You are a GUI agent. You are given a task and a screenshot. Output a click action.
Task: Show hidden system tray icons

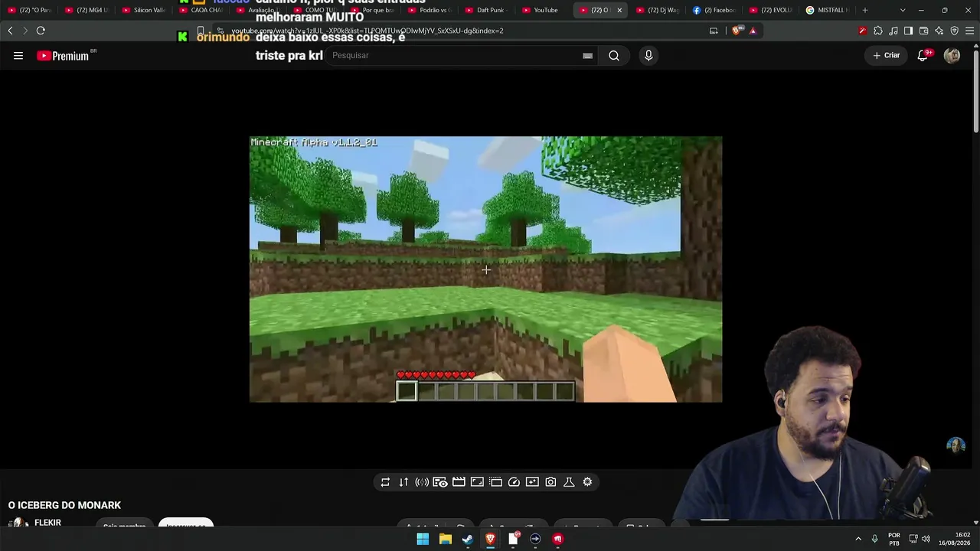click(x=858, y=539)
